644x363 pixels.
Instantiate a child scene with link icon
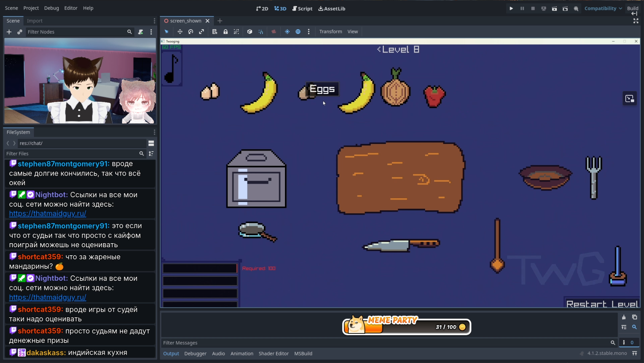[x=20, y=32]
